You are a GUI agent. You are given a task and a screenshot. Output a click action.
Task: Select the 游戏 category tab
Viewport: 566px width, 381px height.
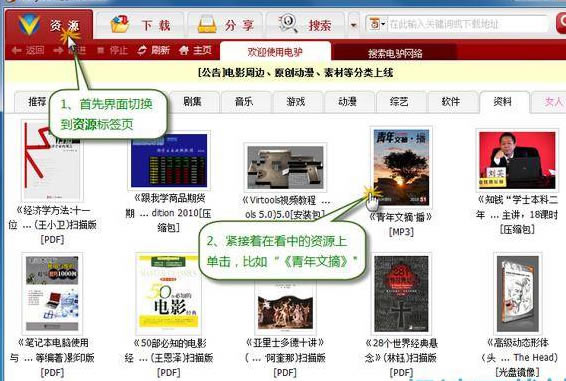(296, 102)
